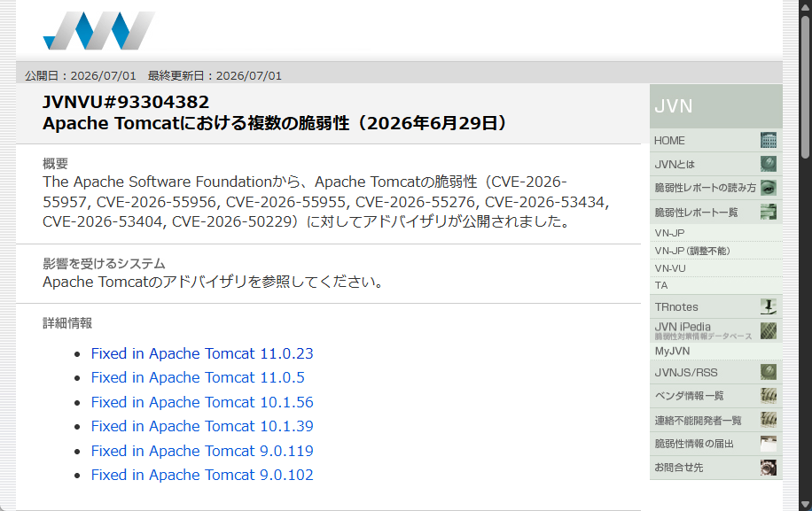
Task: Open ベンダ情報一覧 menu item
Action: (715, 396)
